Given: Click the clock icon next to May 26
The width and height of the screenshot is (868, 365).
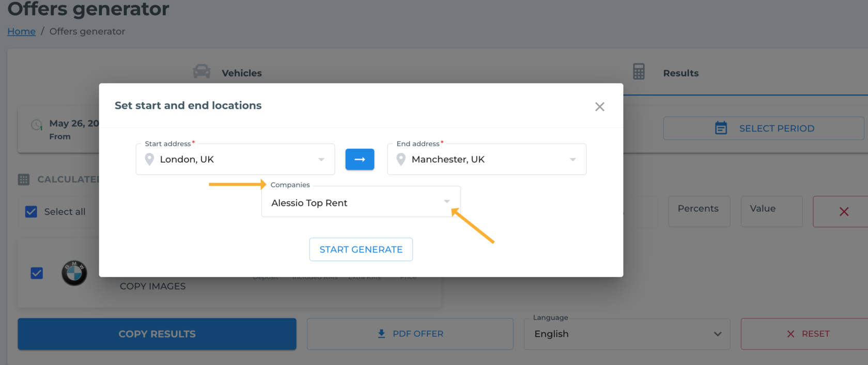Looking at the screenshot, I should point(37,124).
